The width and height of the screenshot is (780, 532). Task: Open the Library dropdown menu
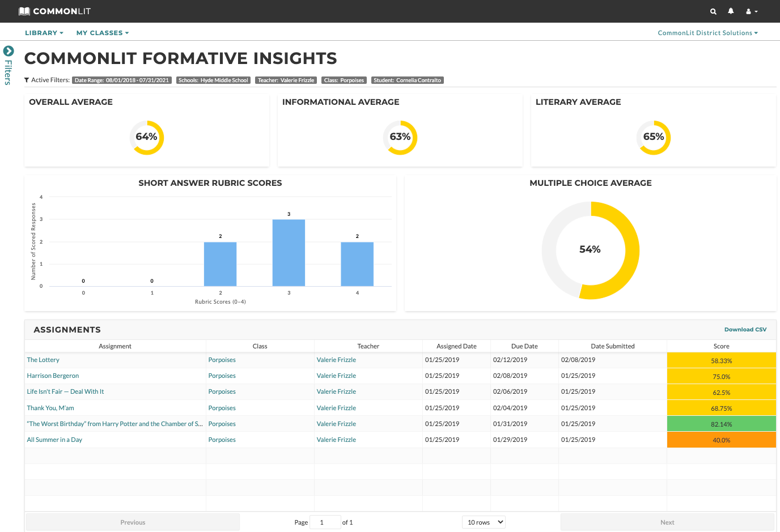(44, 33)
